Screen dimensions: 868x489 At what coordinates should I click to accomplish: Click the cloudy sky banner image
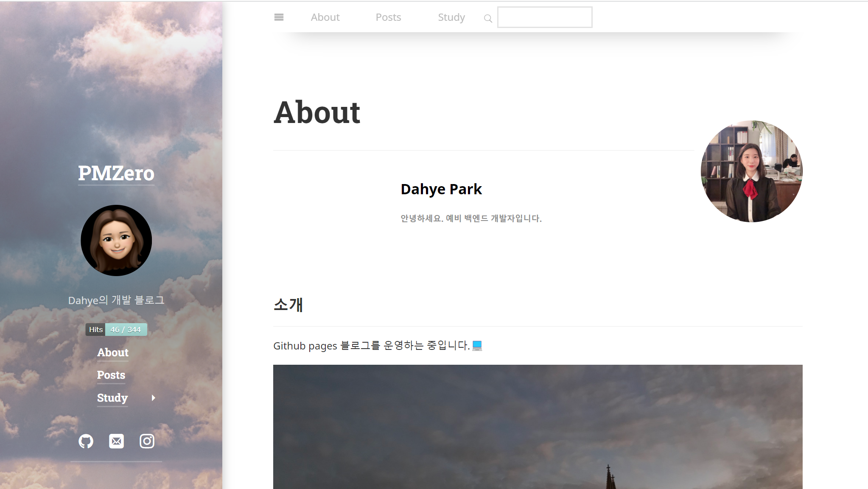538,427
